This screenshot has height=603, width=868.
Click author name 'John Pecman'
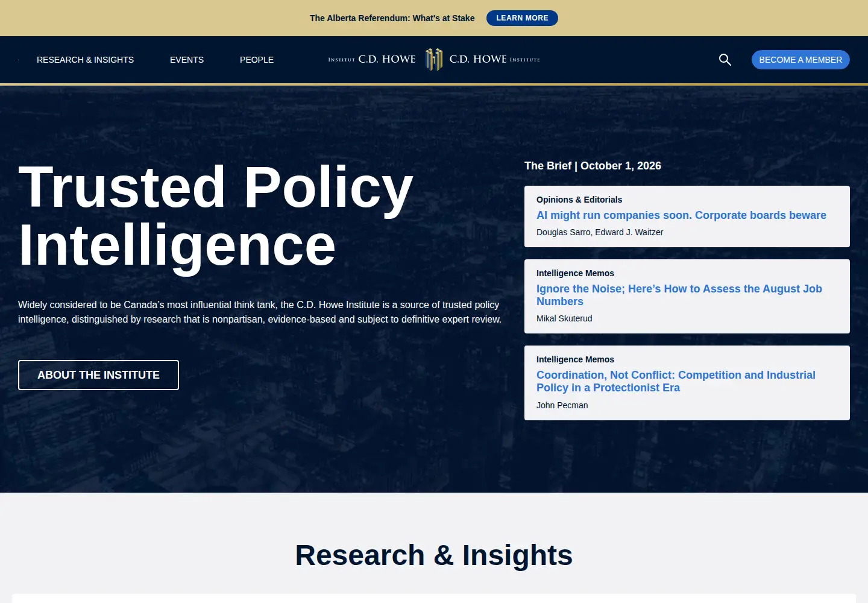(x=562, y=405)
